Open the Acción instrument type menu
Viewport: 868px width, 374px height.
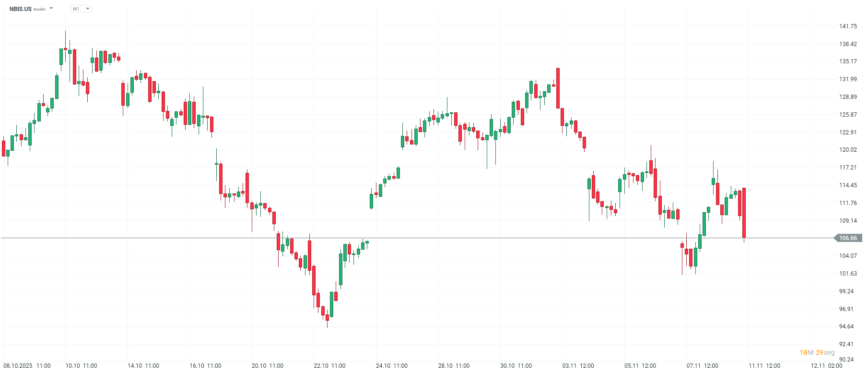click(x=40, y=8)
